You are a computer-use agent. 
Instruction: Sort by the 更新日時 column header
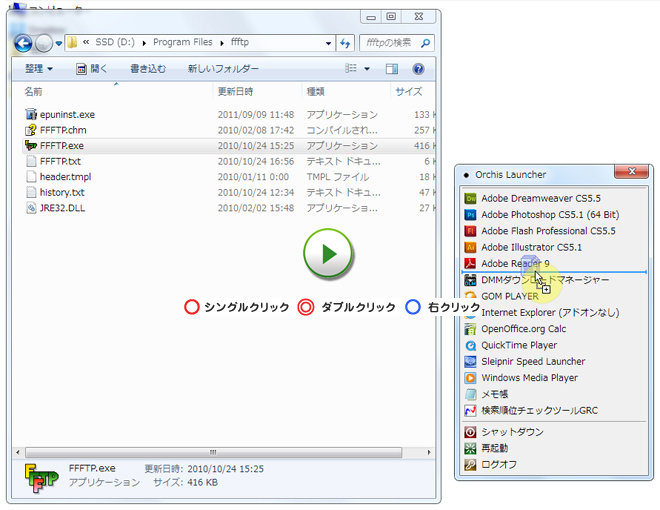point(235,91)
